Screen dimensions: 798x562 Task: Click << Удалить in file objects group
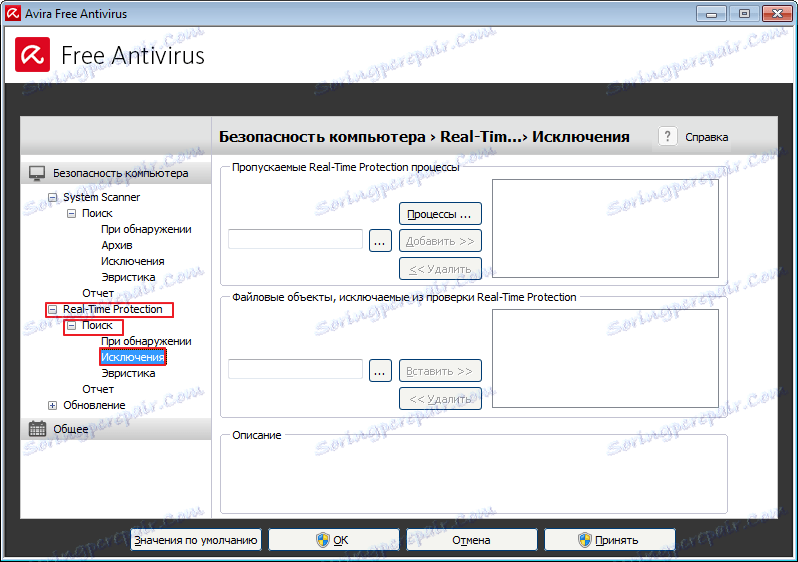440,399
